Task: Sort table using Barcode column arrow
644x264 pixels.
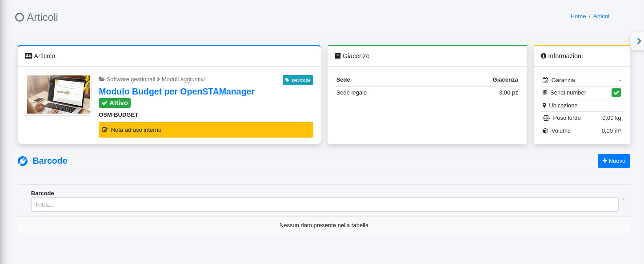Action: click(x=624, y=198)
